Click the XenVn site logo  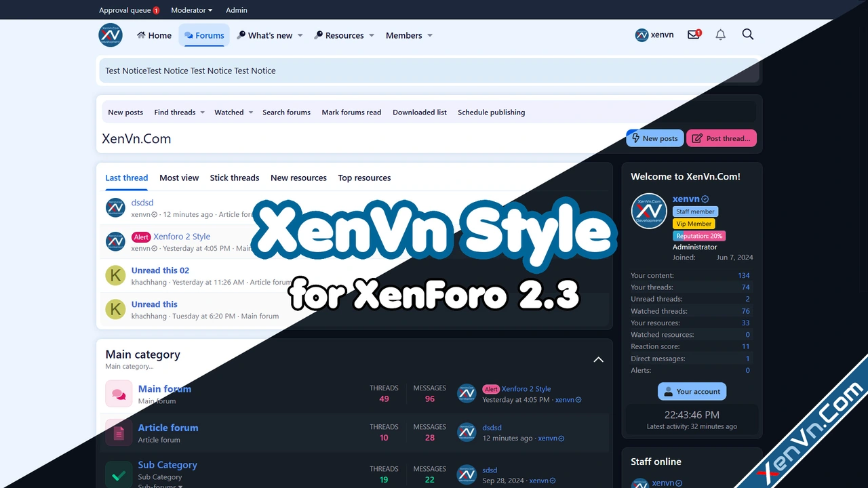click(110, 35)
